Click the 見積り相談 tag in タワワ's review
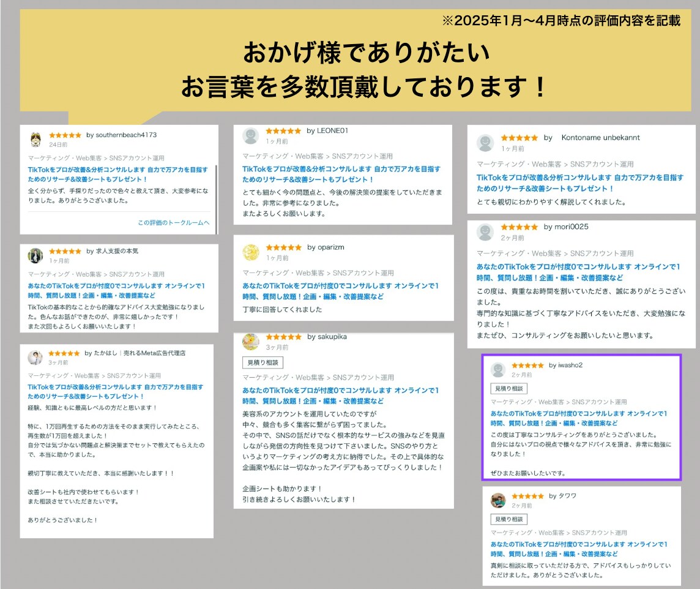The image size is (700, 589). (509, 519)
